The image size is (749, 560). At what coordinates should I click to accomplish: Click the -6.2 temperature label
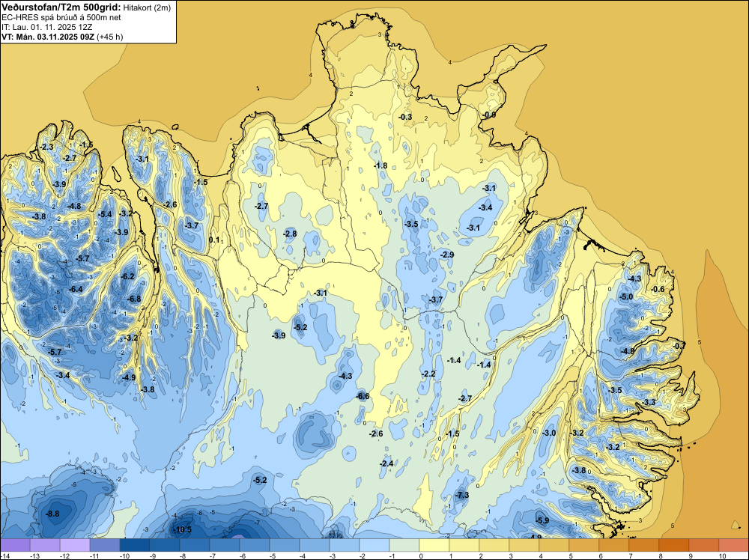click(127, 276)
